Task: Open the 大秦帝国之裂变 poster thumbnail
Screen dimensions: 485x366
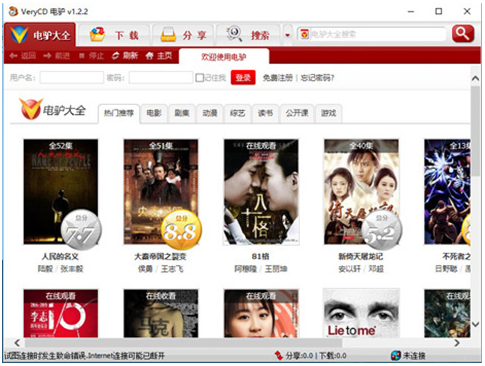Action: click(161, 192)
